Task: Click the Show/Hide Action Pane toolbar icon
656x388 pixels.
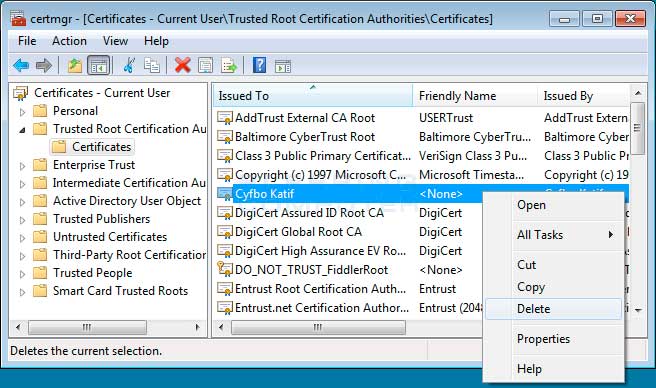Action: pyautogui.click(x=283, y=66)
